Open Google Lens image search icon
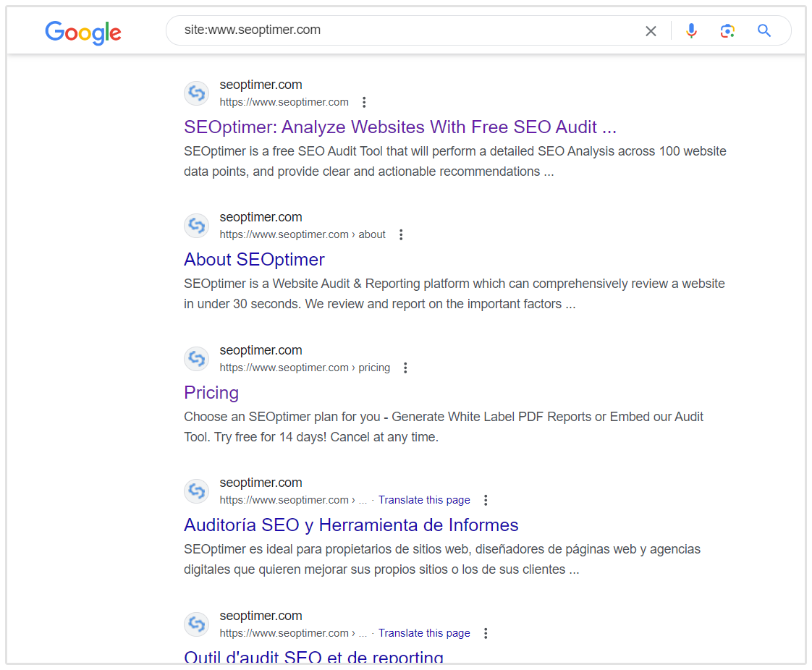The width and height of the screenshot is (812, 670). pyautogui.click(x=727, y=30)
